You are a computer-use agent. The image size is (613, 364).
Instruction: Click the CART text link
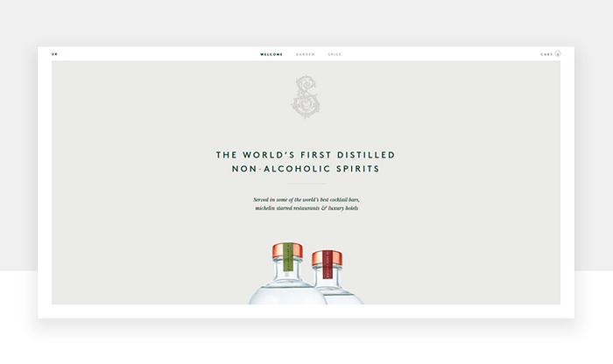(546, 54)
